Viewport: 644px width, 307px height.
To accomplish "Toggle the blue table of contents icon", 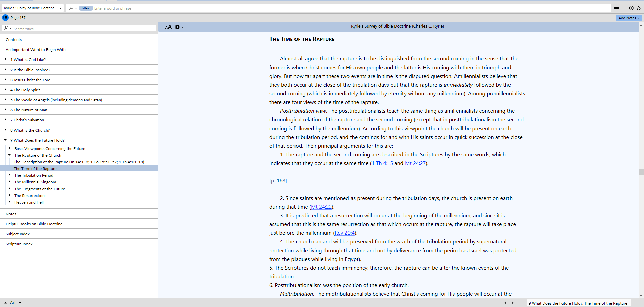I will click(5, 17).
